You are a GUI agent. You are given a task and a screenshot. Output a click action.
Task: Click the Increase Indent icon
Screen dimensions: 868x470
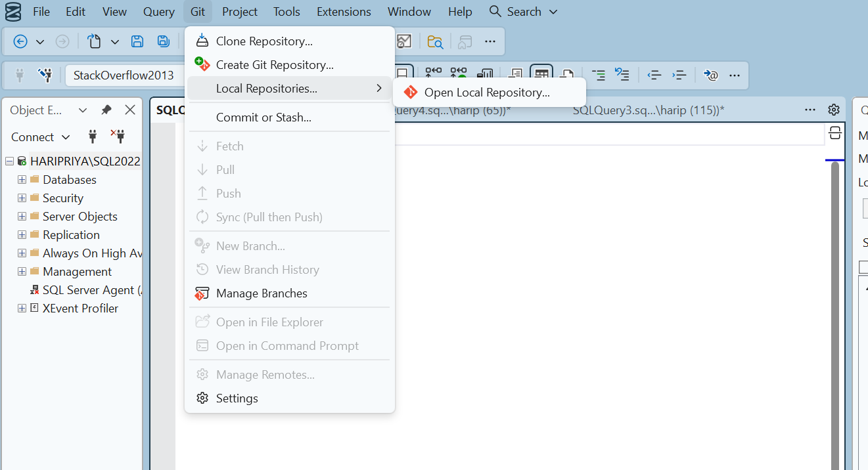(679, 75)
